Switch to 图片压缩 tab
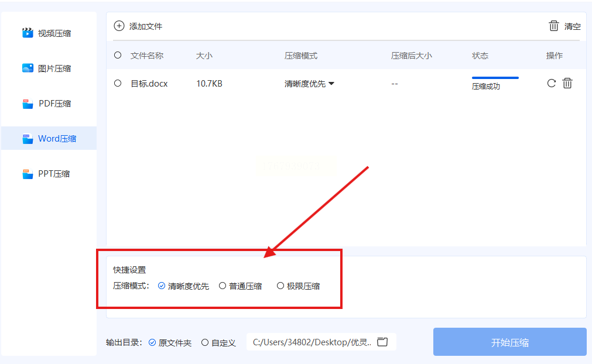The width and height of the screenshot is (592, 364). (x=49, y=68)
